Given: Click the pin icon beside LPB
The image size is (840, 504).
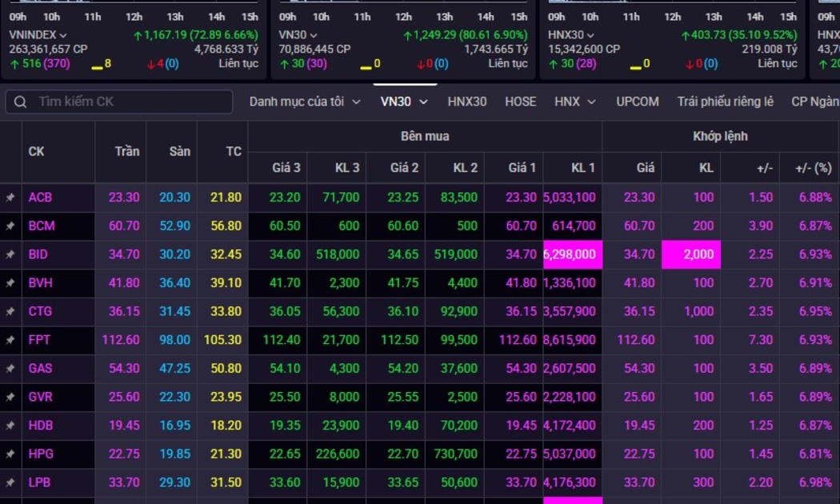Looking at the screenshot, I should 10,483.
